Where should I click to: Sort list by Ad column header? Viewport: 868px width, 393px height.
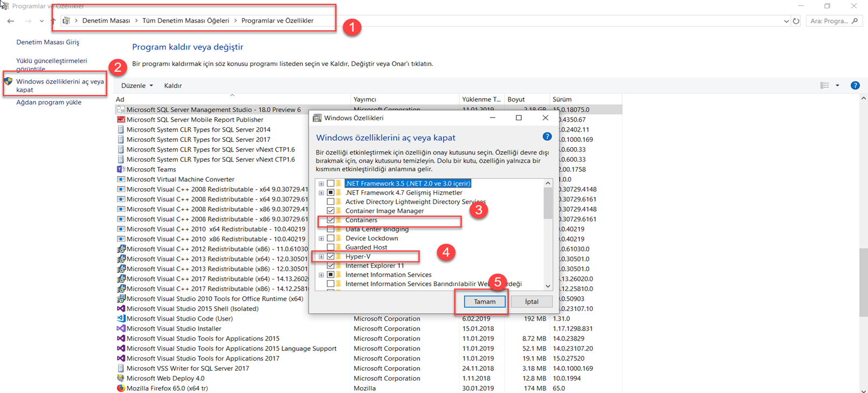tap(232, 99)
